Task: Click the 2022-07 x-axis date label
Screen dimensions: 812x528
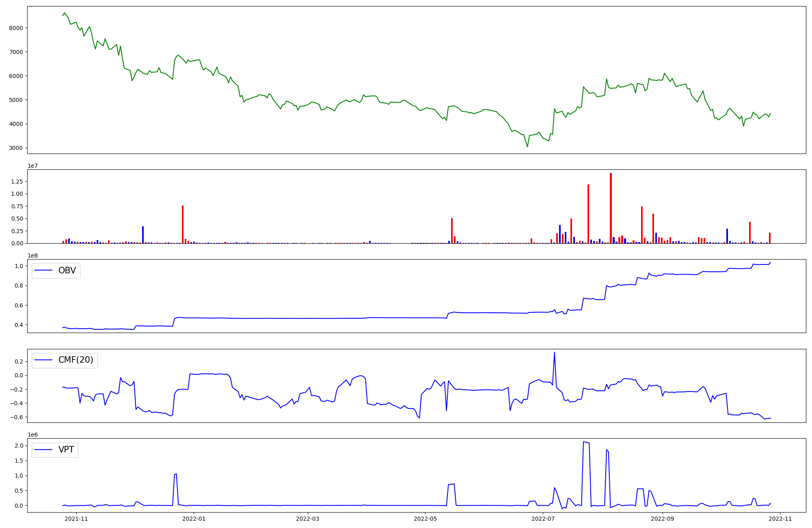Action: [543, 519]
